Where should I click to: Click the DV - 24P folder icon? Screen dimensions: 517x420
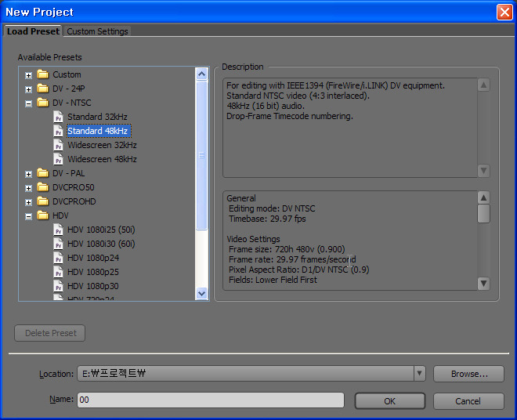click(43, 89)
